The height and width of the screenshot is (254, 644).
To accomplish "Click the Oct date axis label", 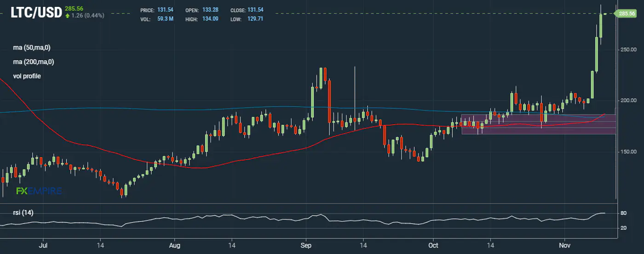I will [433, 246].
